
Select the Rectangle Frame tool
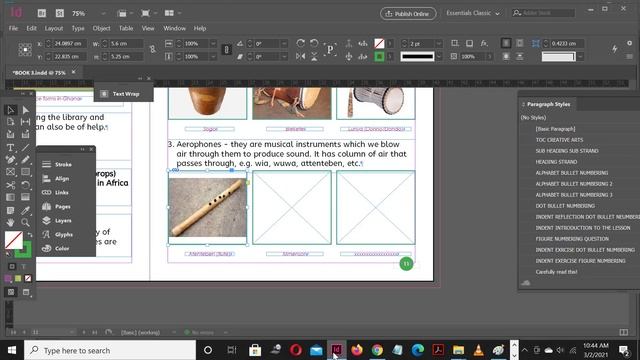(x=11, y=172)
